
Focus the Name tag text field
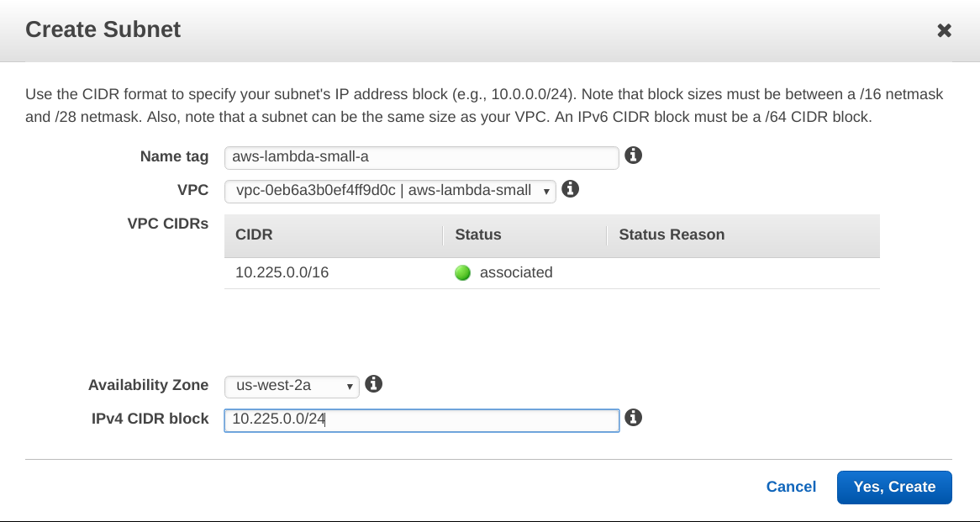(421, 157)
